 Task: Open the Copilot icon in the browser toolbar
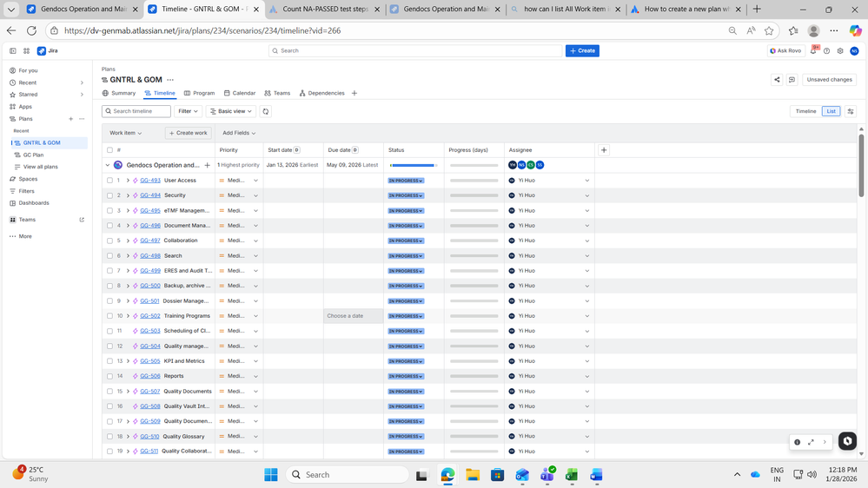(x=855, y=31)
